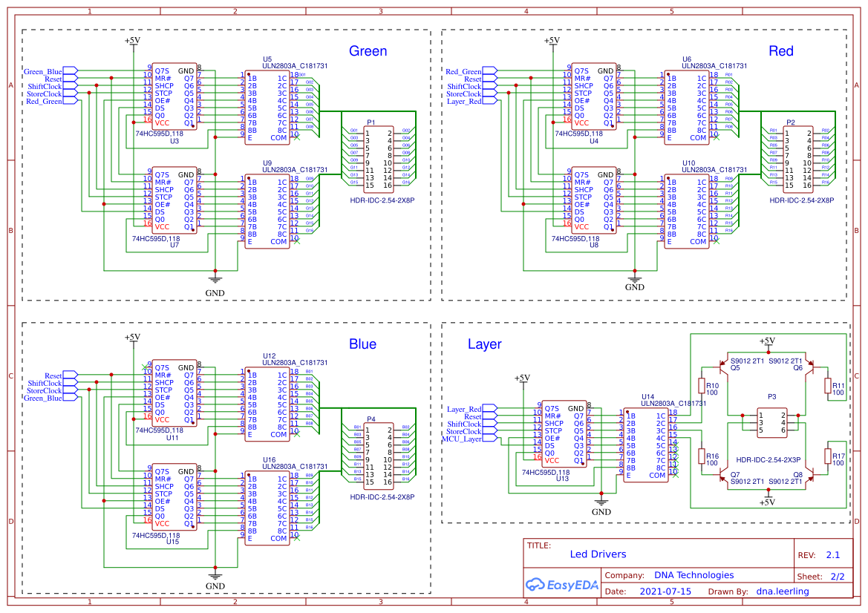The width and height of the screenshot is (868, 613).
Task: Click the company name "DNA Technologies"
Action: point(694,575)
